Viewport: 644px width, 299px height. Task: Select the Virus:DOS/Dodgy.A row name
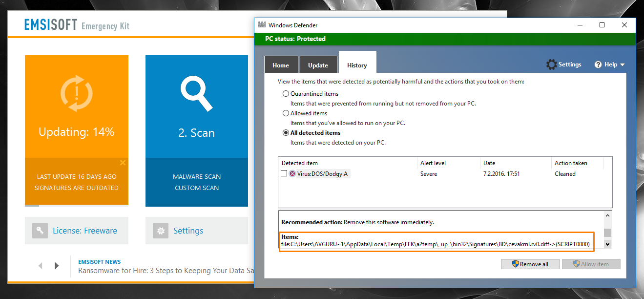322,174
